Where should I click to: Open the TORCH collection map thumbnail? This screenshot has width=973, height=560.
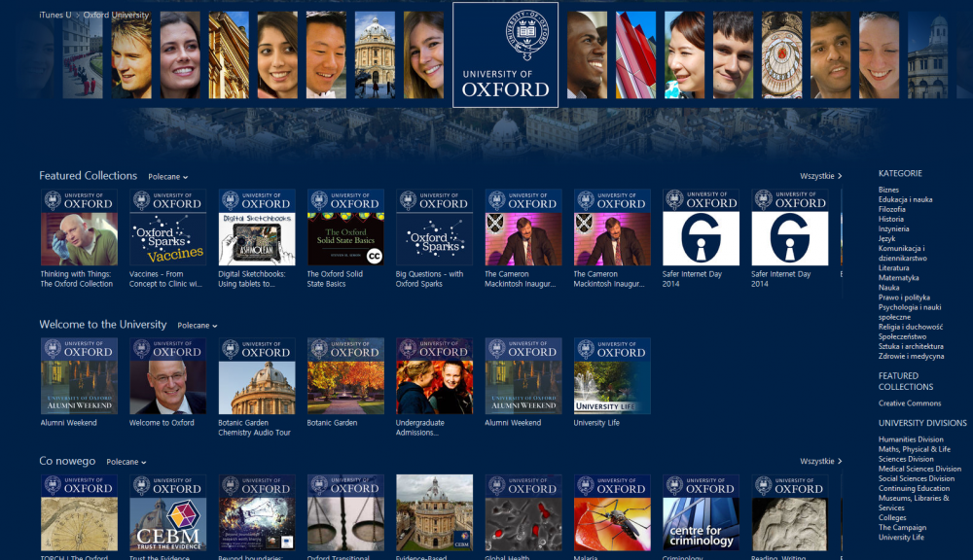click(79, 513)
